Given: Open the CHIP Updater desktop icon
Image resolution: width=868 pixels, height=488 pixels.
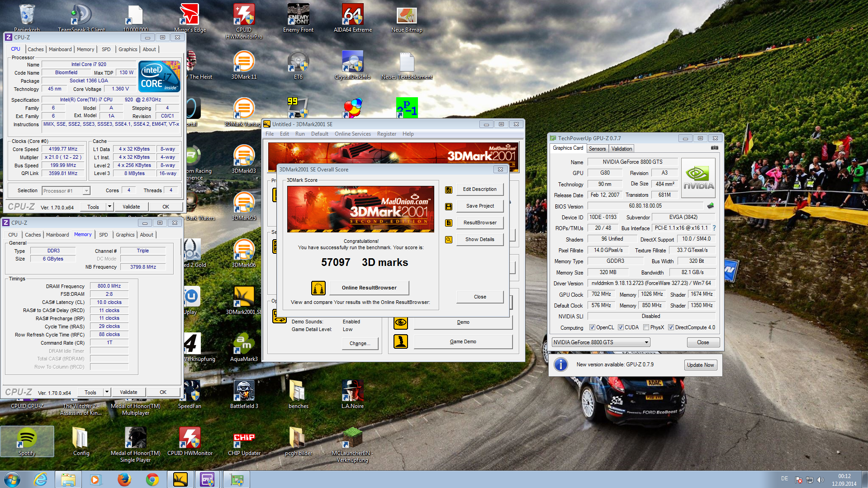Looking at the screenshot, I should [x=244, y=441].
